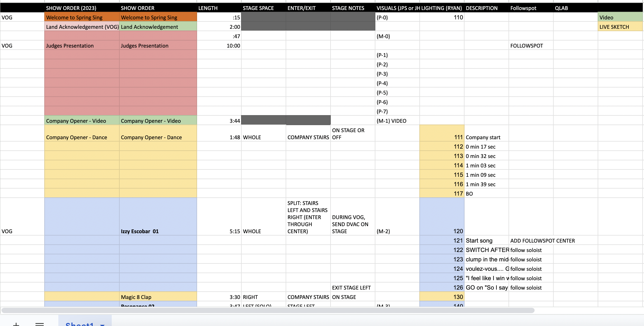Select the lighting cue 110 cell

(442, 17)
